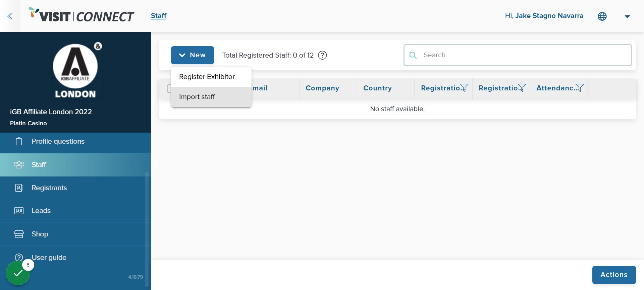
Task: Open the help question-mark icon beside staff total
Action: [x=322, y=55]
